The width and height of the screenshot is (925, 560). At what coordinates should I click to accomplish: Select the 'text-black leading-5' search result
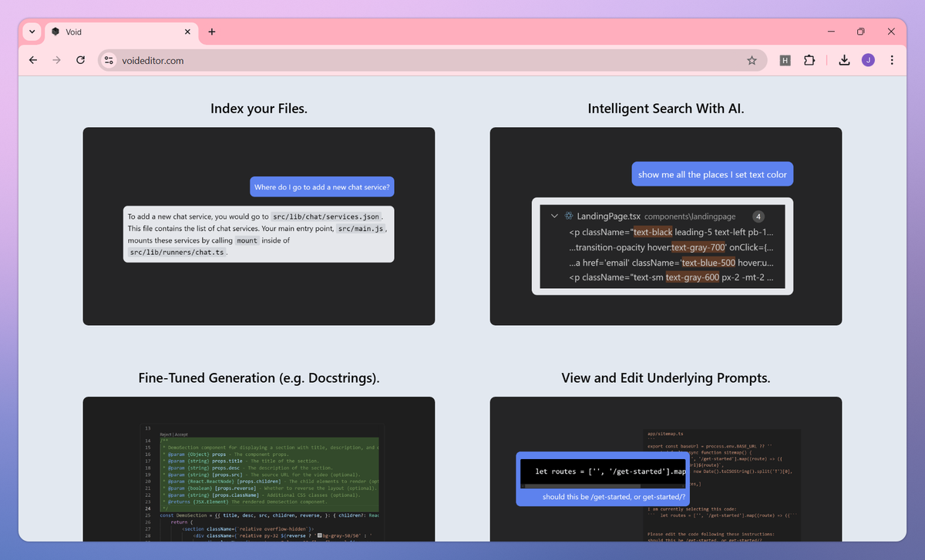671,232
